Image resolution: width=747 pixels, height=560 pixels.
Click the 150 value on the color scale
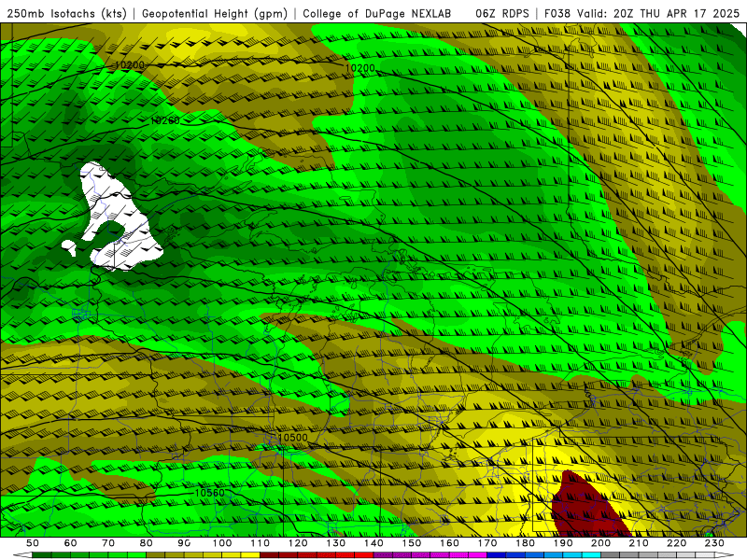(412, 543)
